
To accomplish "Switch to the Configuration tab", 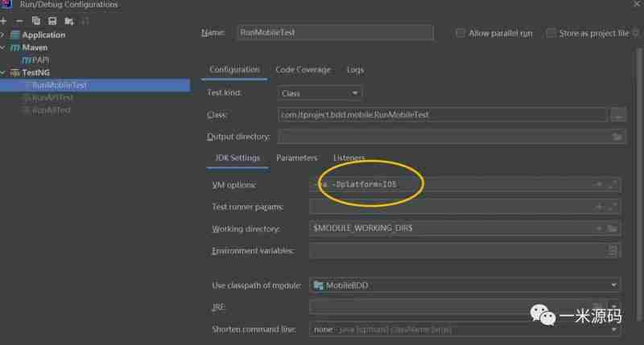I will pyautogui.click(x=234, y=70).
